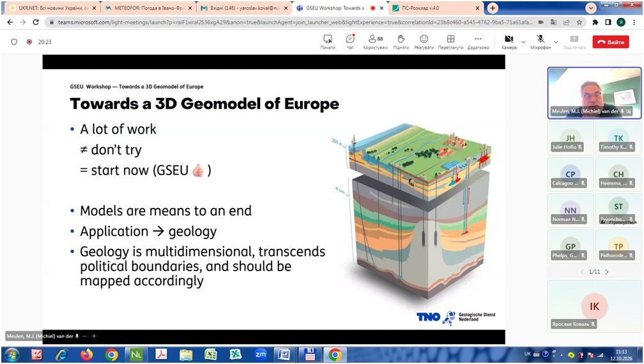Switch to the ПС-Розклад v.4.0 tab
Image resolution: width=644 pixels, height=364 pixels.
pyautogui.click(x=435, y=8)
